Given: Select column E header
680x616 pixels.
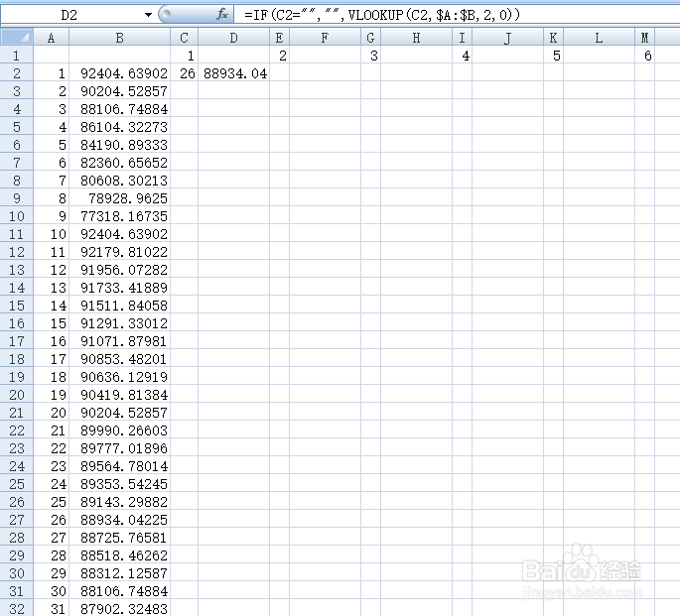Looking at the screenshot, I should (279, 38).
